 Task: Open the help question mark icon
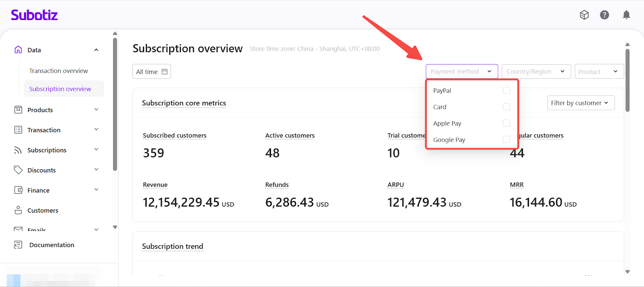[604, 15]
